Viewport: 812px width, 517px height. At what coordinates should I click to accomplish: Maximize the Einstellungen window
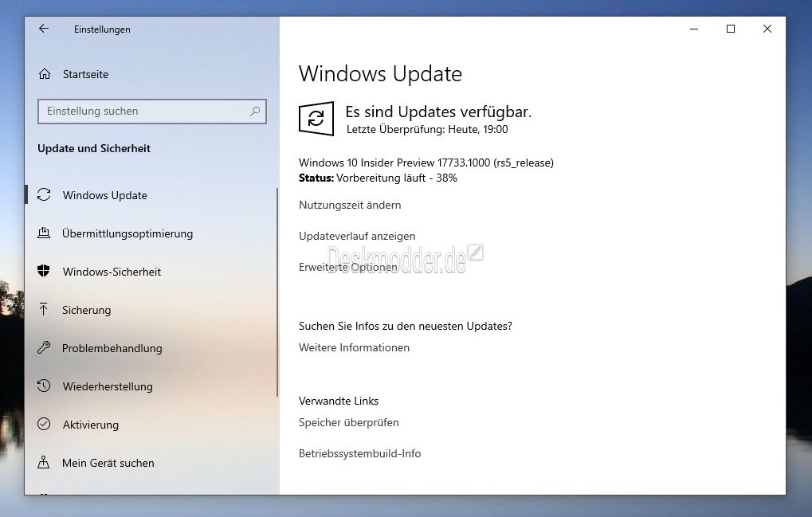click(731, 29)
